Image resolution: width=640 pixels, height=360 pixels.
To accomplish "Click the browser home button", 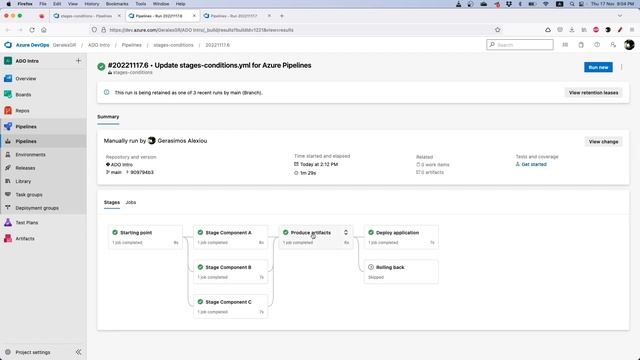I will (44, 30).
